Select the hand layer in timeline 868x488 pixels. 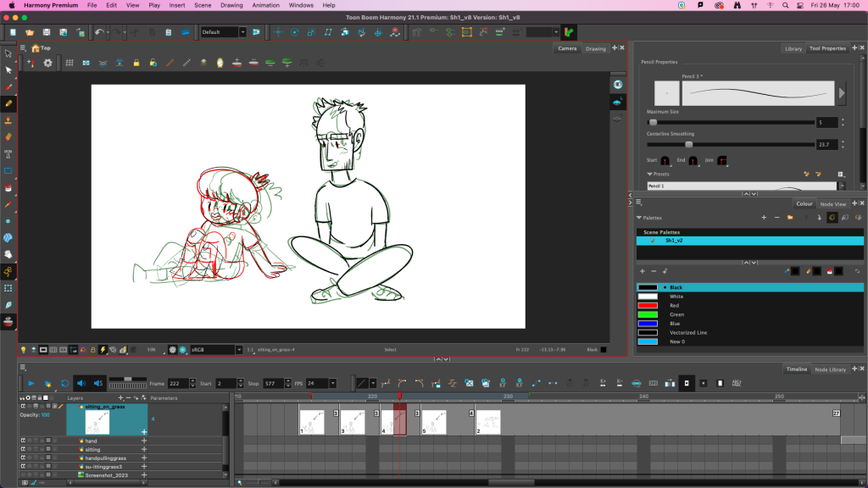coord(92,441)
